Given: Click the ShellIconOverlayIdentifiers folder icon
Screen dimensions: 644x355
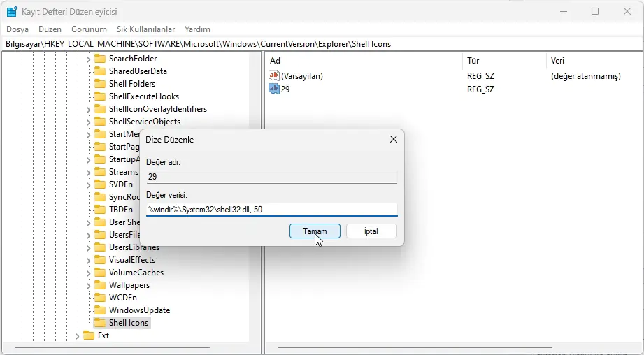Looking at the screenshot, I should pyautogui.click(x=100, y=109).
